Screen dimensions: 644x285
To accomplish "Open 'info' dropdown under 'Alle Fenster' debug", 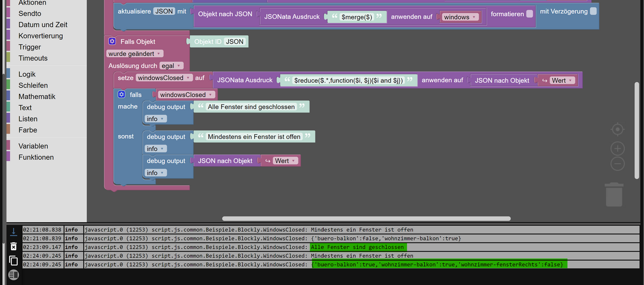I will (156, 119).
